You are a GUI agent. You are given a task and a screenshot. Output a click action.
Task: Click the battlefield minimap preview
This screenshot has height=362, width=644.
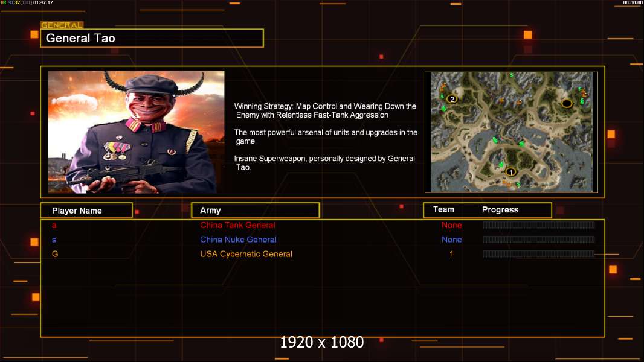(x=511, y=132)
